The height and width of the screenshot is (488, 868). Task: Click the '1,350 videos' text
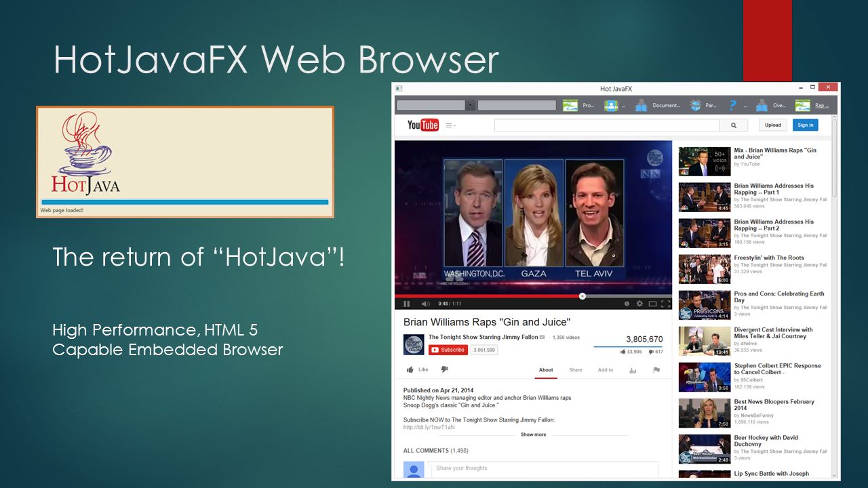pos(566,338)
